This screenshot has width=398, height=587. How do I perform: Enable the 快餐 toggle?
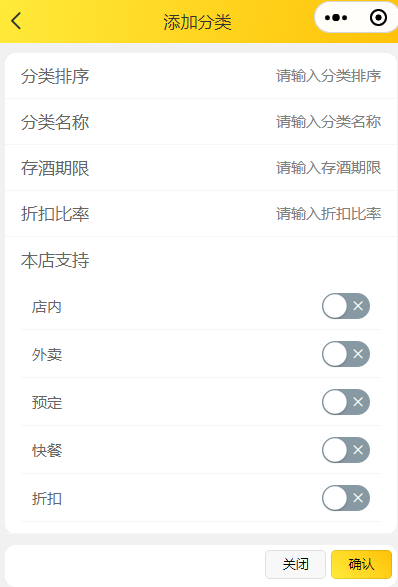(x=346, y=450)
